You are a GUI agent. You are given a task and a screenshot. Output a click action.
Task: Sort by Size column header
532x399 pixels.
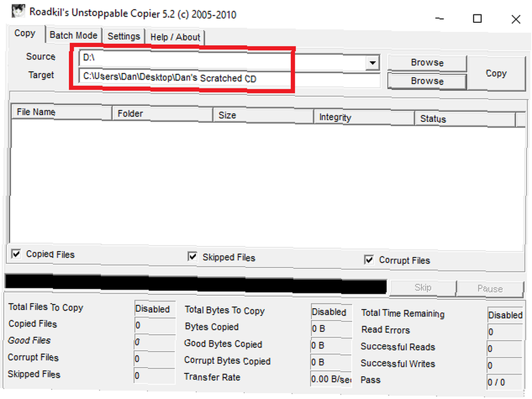(x=263, y=115)
